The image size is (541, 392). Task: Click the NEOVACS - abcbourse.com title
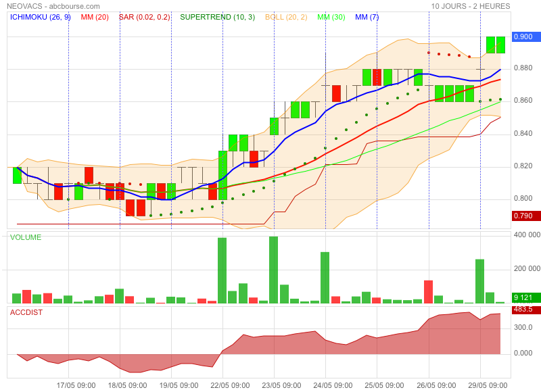[53, 6]
